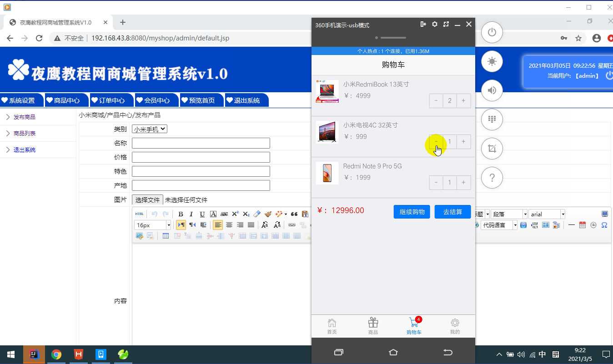The width and height of the screenshot is (613, 364).
Task: Switch to 首页 tab in phone
Action: pyautogui.click(x=332, y=326)
